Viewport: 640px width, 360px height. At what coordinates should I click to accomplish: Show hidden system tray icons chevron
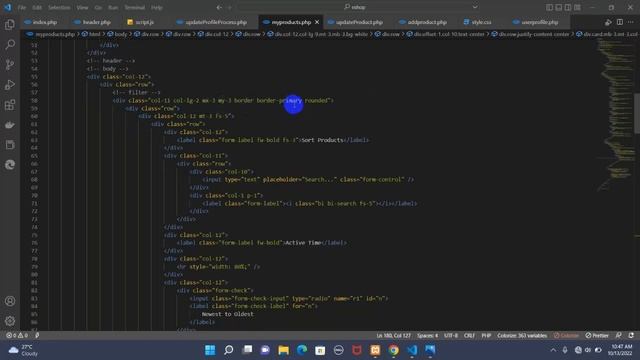tap(553, 350)
